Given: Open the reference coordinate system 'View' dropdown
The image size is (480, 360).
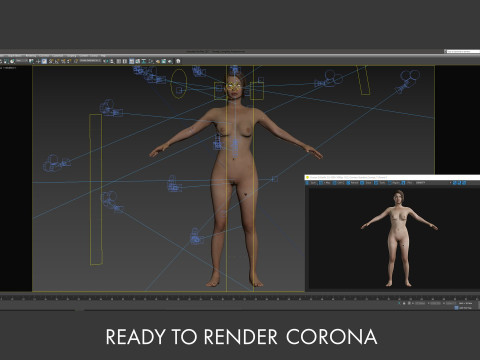Looking at the screenshot, I should (x=22, y=61).
